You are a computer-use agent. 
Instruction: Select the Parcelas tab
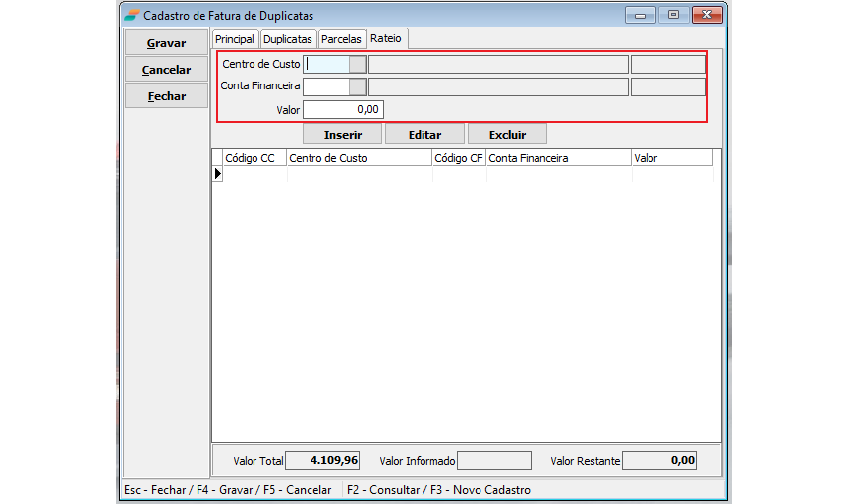coord(341,39)
